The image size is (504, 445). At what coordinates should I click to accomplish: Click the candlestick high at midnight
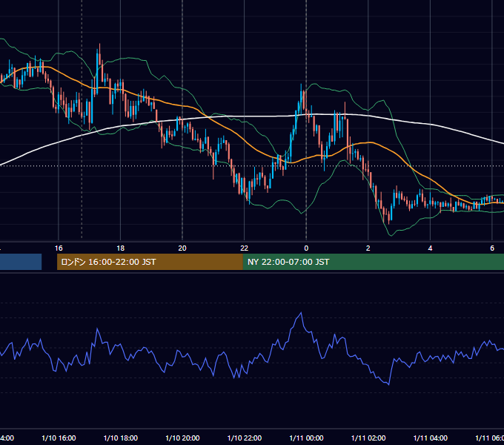[301, 96]
